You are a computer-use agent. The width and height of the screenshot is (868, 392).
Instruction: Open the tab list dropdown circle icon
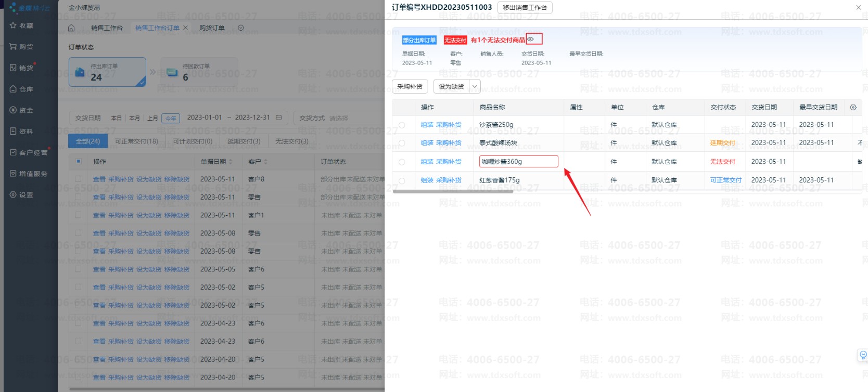240,28
